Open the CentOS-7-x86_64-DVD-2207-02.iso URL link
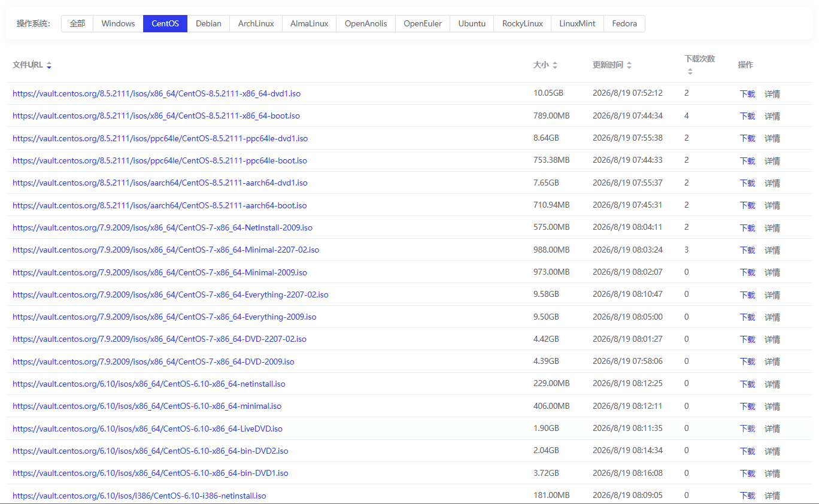 [159, 339]
